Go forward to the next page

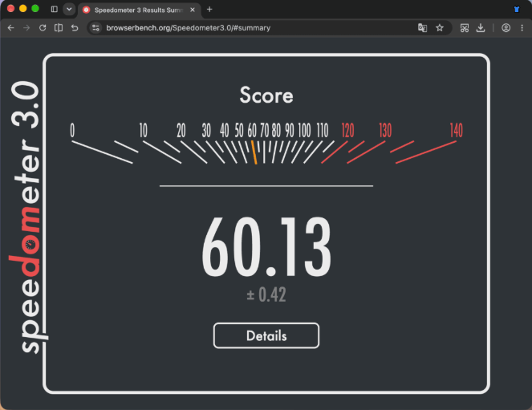(x=26, y=28)
